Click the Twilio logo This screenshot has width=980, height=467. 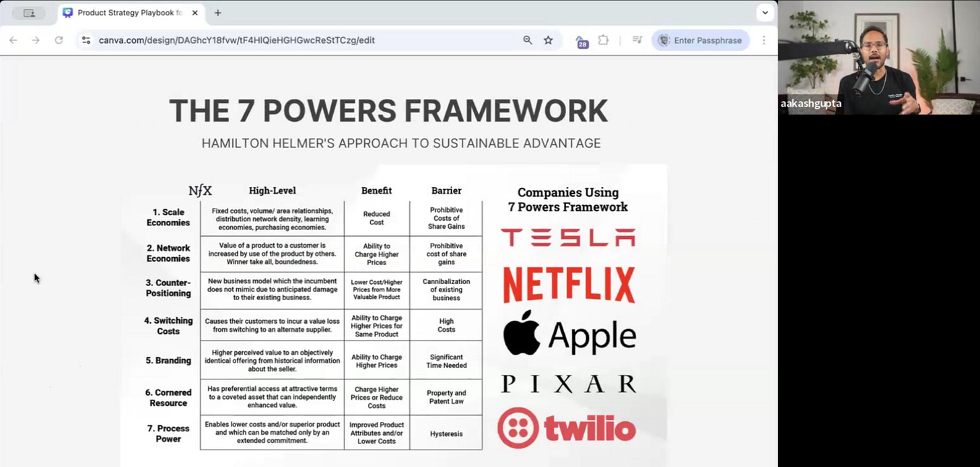[567, 428]
